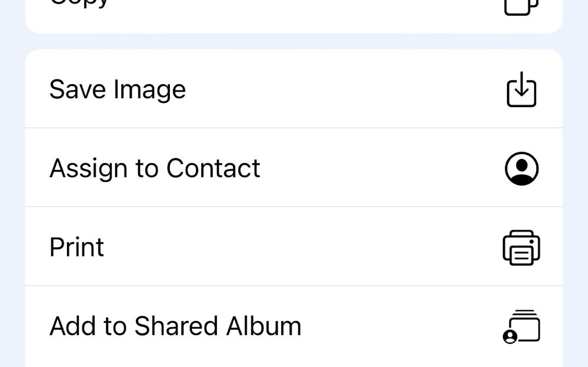Screen dimensions: 588x367
Task: Tap the Assign to Contact person icon
Action: tap(522, 168)
